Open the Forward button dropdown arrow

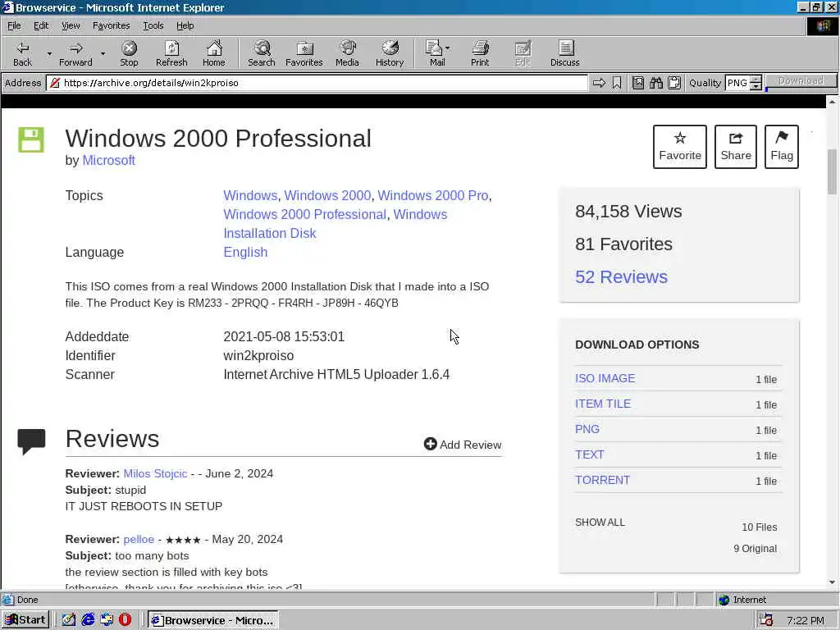coord(103,54)
